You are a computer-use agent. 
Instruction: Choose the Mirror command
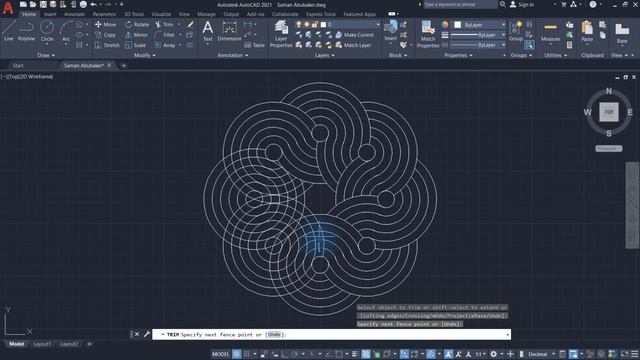click(136, 35)
